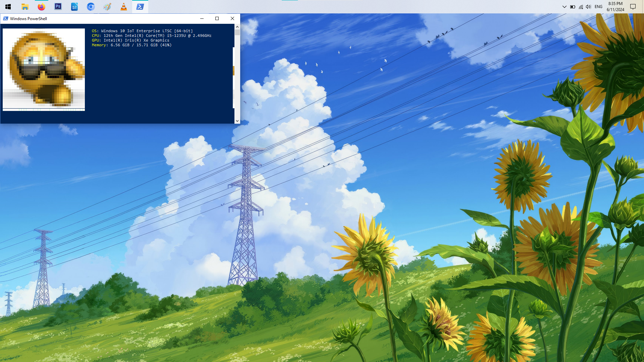Viewport: 644px width, 362px height.
Task: Expand the hidden tray icons chevron
Action: (x=564, y=7)
